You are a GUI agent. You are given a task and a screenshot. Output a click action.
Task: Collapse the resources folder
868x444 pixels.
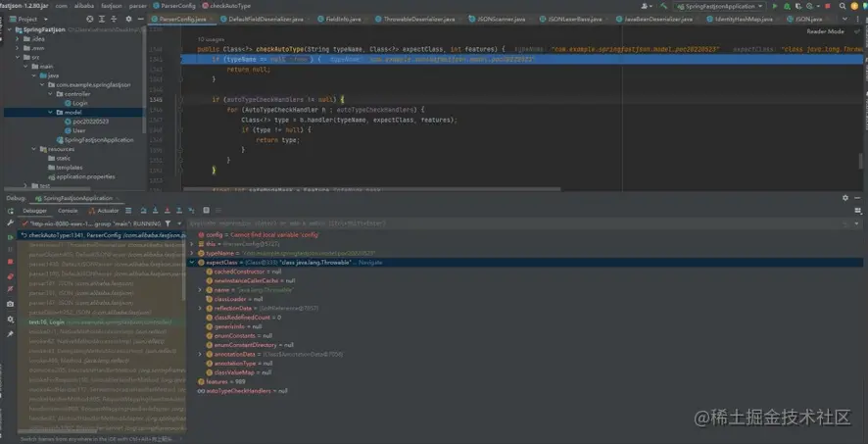point(34,149)
